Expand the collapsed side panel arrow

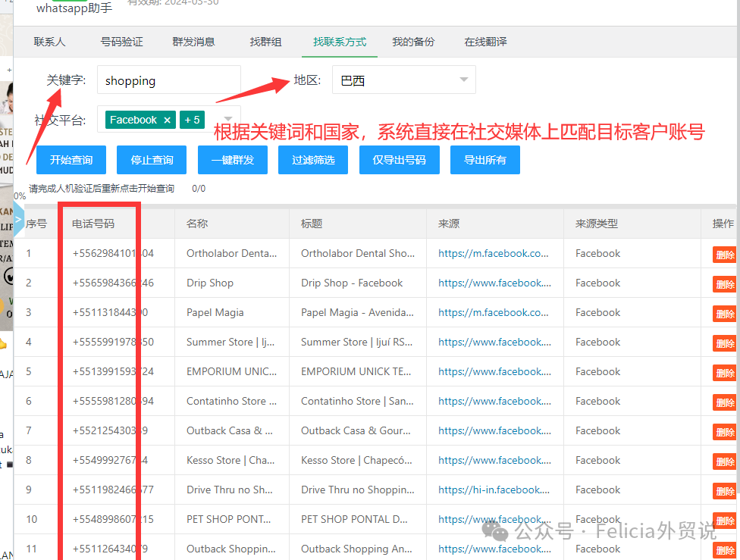pos(19,219)
